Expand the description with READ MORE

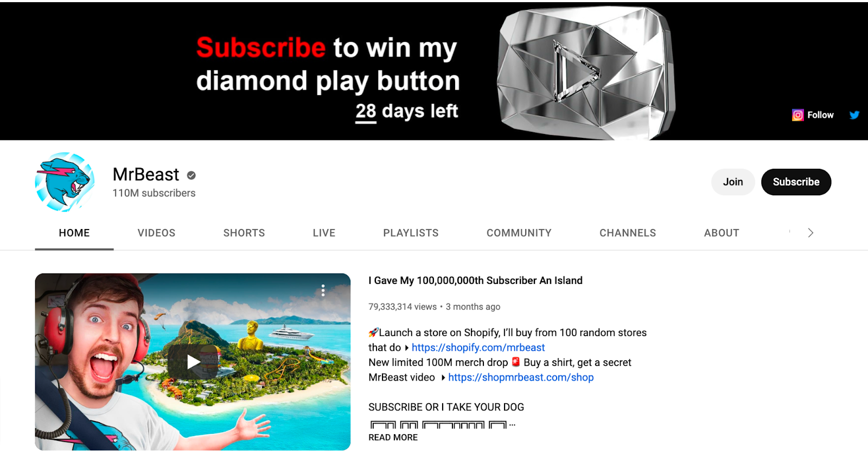[x=393, y=437]
